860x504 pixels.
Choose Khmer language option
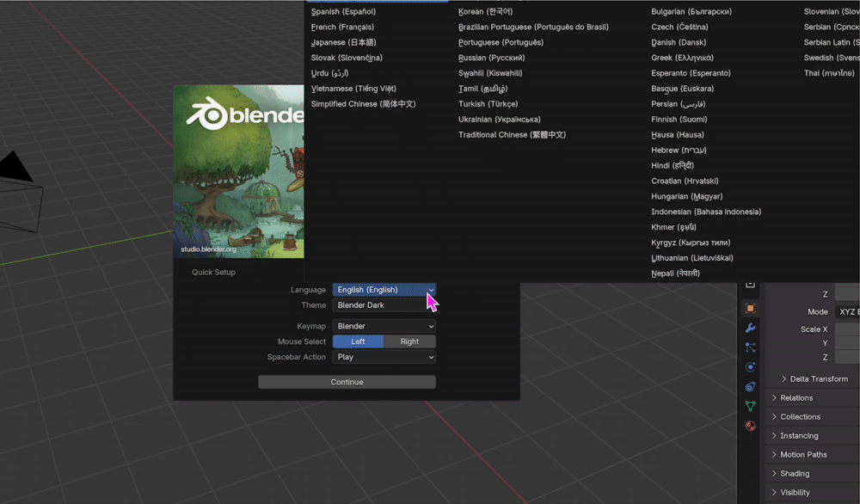point(673,226)
